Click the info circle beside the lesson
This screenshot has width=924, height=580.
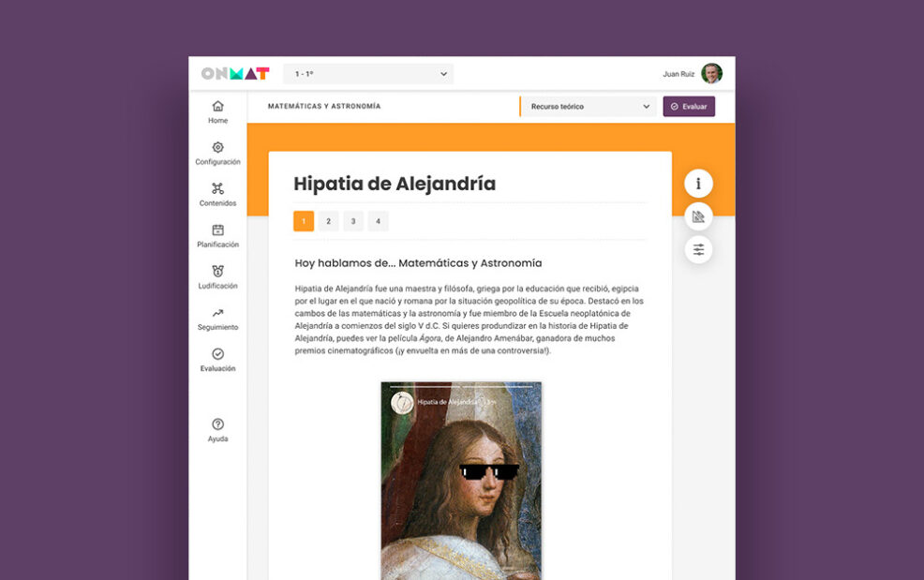[698, 184]
